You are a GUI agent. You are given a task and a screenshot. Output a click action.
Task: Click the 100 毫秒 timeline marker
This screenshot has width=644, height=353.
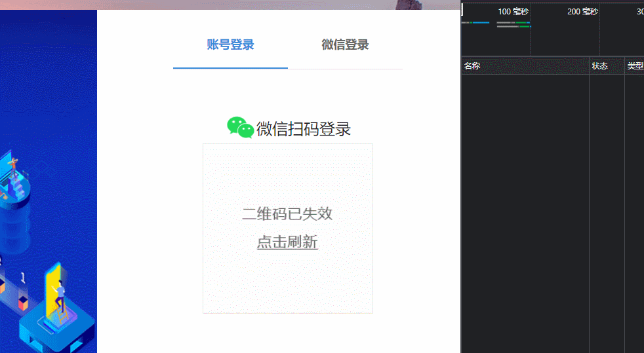pos(513,11)
